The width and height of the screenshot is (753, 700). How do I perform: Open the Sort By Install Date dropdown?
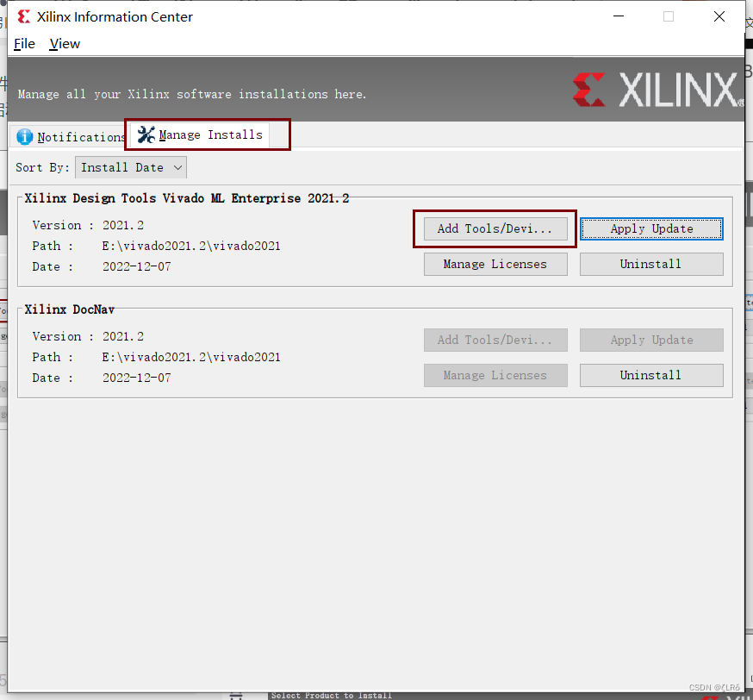(130, 167)
